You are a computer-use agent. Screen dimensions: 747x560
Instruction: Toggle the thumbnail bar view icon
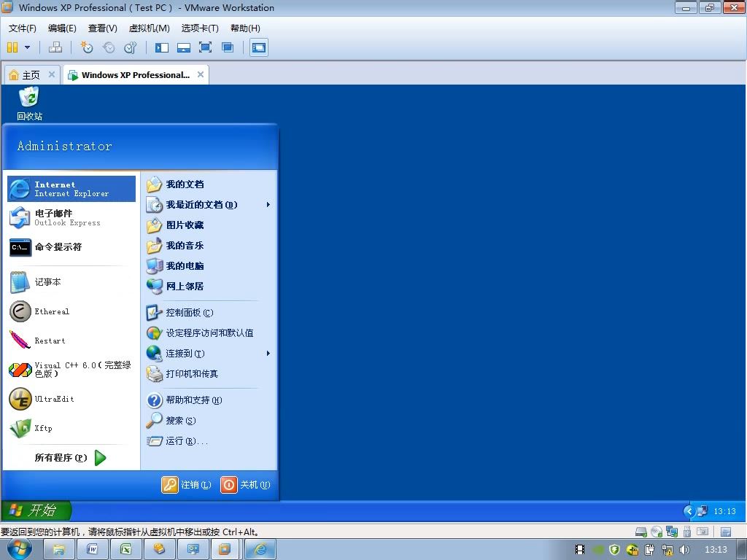pos(183,47)
